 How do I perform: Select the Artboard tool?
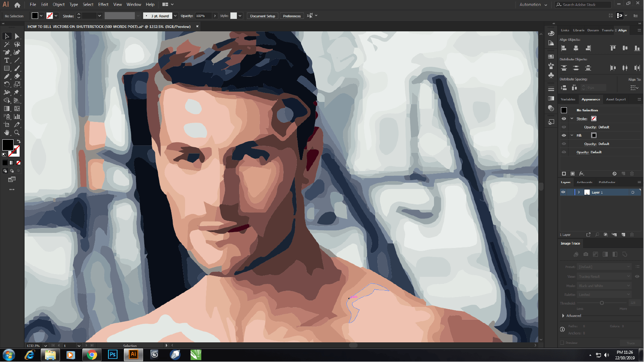pos(7,125)
